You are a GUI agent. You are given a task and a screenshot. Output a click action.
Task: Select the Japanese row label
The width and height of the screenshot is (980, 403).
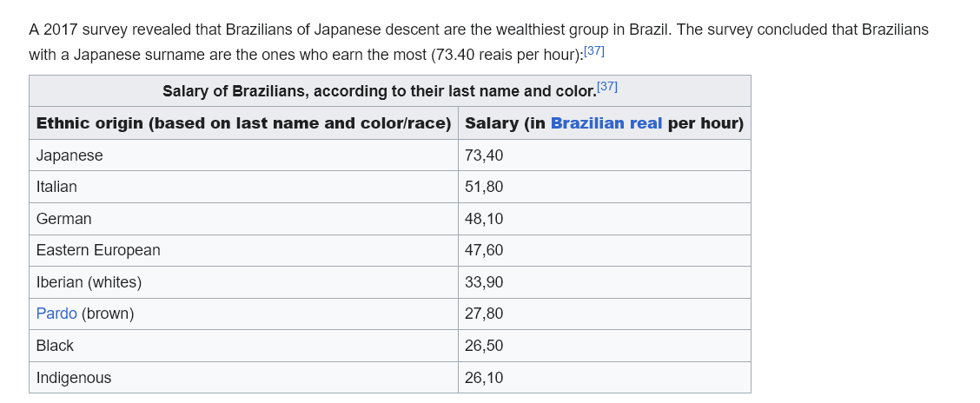tap(70, 155)
